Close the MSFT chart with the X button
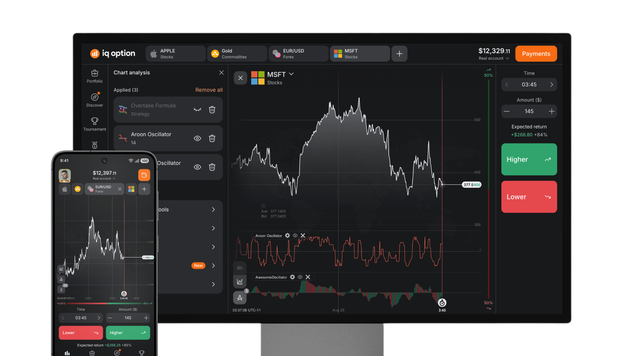Screen dimensions: 644x356 (x=240, y=78)
